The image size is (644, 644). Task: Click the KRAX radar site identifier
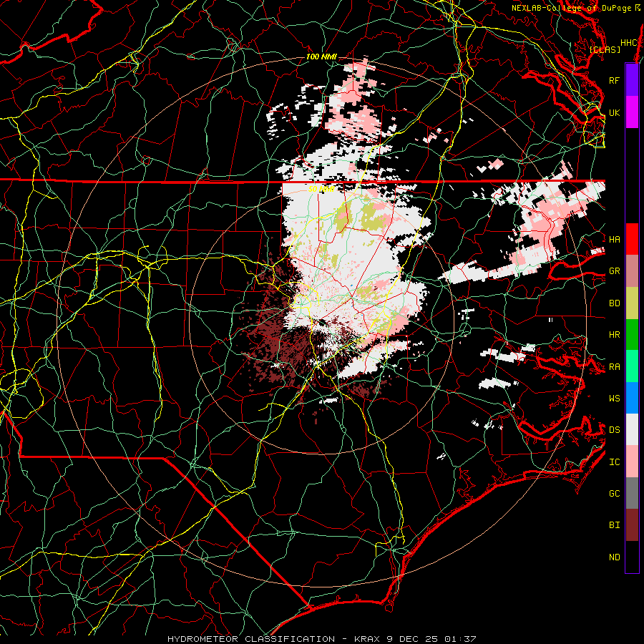point(367,639)
